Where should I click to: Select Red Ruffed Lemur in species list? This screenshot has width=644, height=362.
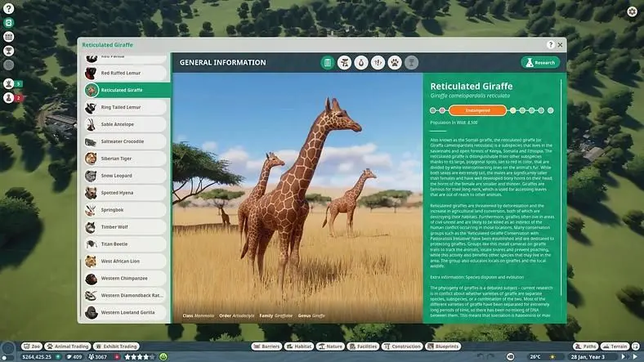pos(125,73)
